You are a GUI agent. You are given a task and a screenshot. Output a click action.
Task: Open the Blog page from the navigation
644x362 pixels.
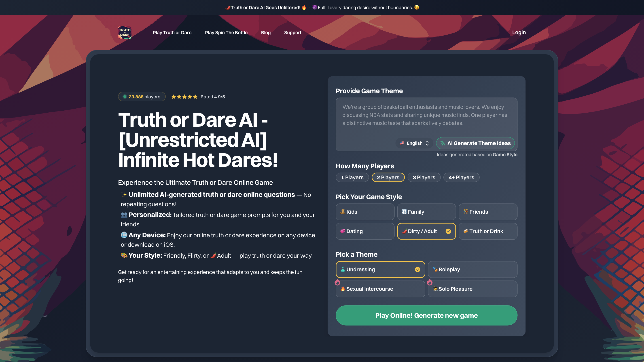pyautogui.click(x=266, y=32)
